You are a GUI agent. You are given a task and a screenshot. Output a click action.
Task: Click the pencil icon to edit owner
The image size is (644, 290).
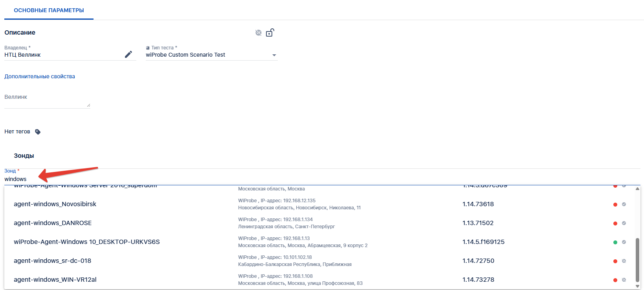click(128, 55)
